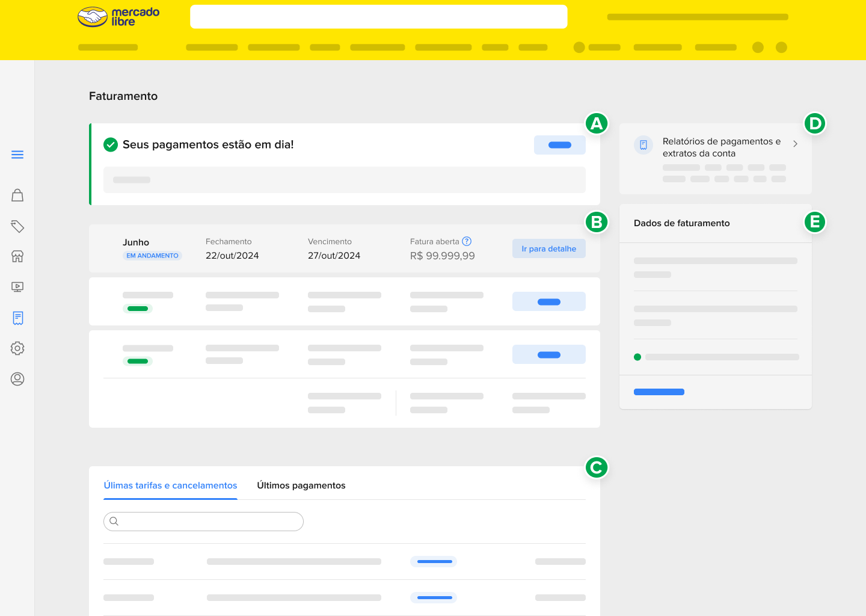The image size is (866, 616).
Task: Click the Ir para detalhe button
Action: coord(549,248)
